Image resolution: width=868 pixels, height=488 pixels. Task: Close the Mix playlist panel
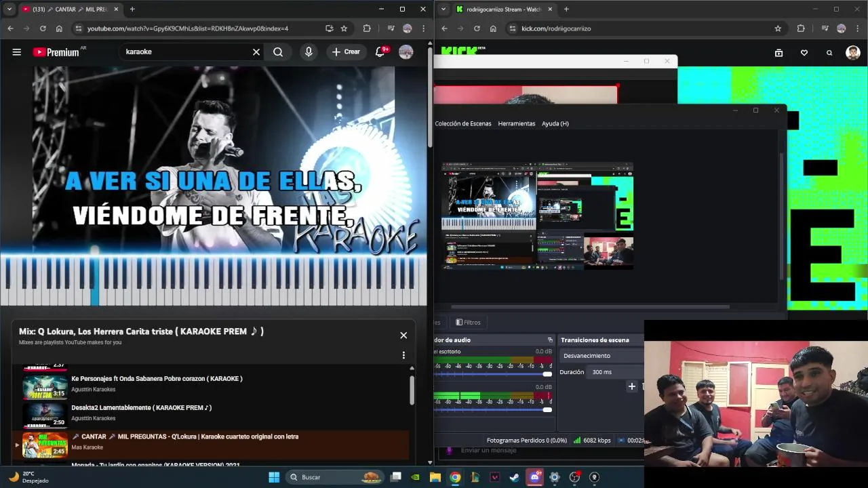click(x=403, y=335)
